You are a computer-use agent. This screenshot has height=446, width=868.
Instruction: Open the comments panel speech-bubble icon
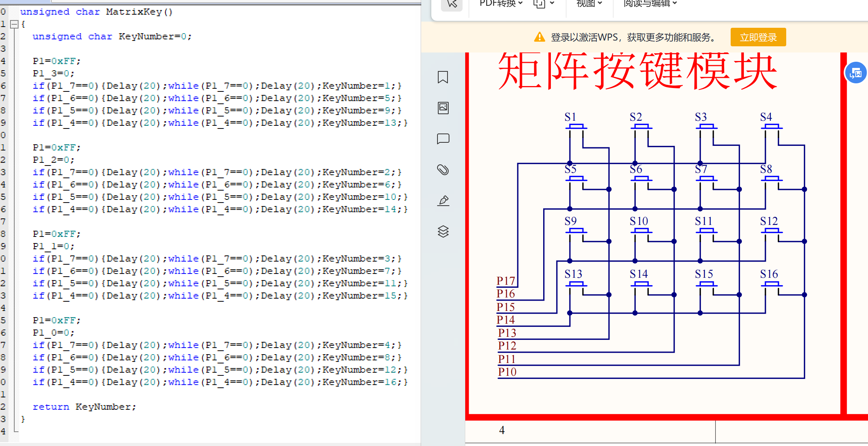pos(443,139)
